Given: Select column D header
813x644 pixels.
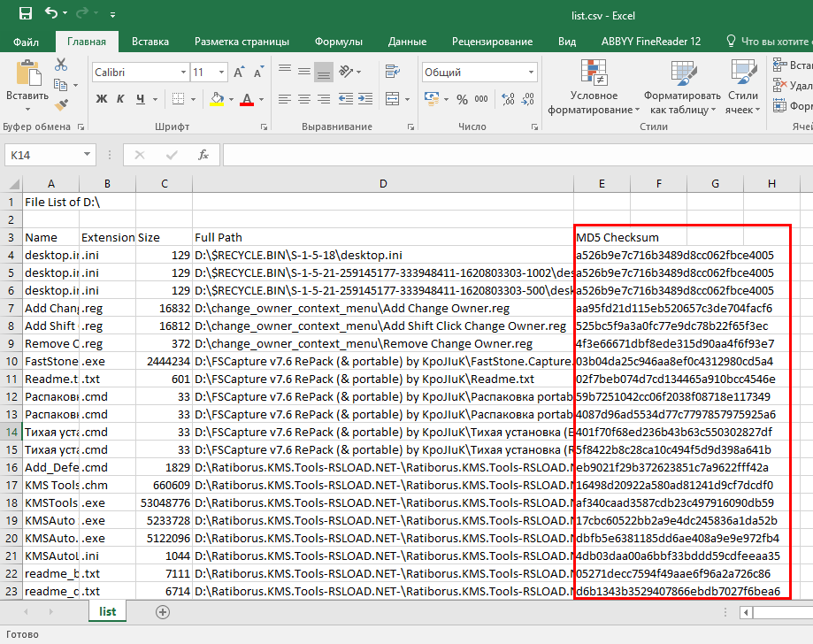Looking at the screenshot, I should point(383,183).
